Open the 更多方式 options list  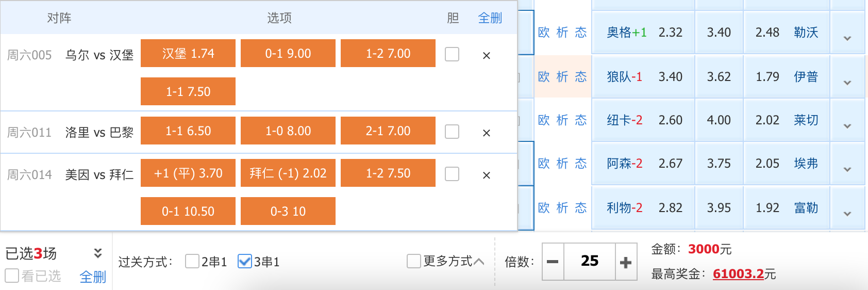pos(446,261)
